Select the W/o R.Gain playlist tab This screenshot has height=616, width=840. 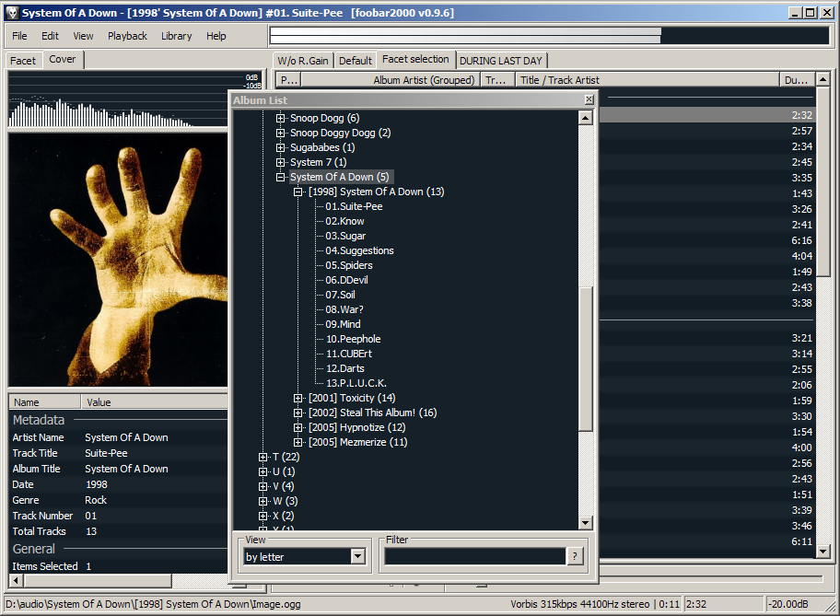pyautogui.click(x=303, y=61)
